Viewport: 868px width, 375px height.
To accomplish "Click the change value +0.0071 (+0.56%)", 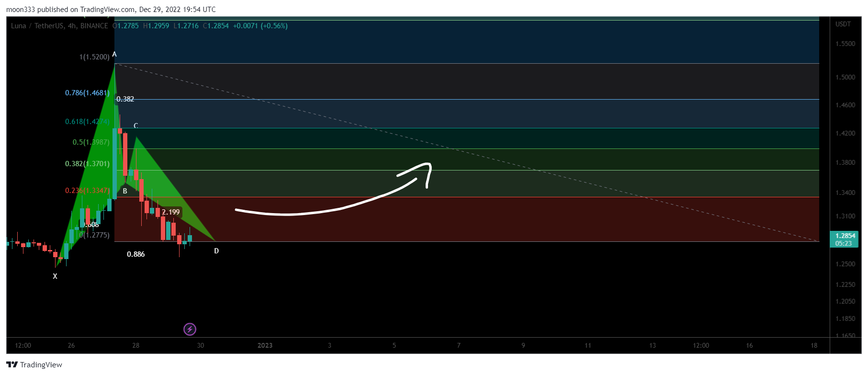I will (x=260, y=26).
